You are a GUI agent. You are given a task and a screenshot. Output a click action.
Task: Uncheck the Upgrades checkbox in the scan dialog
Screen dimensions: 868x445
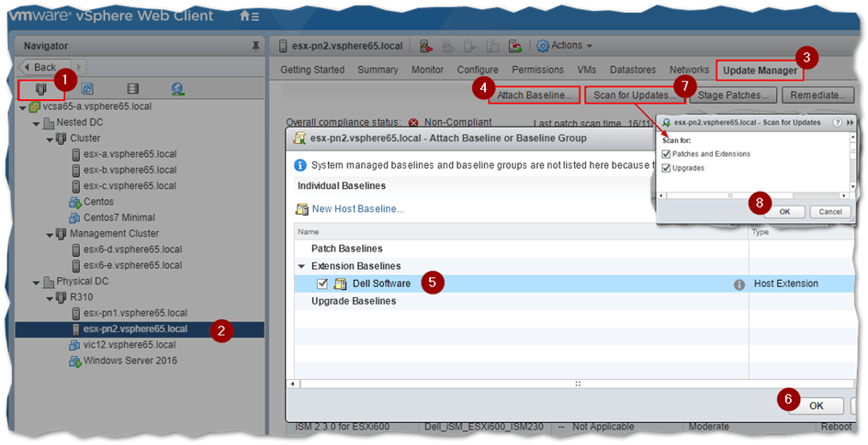[667, 168]
